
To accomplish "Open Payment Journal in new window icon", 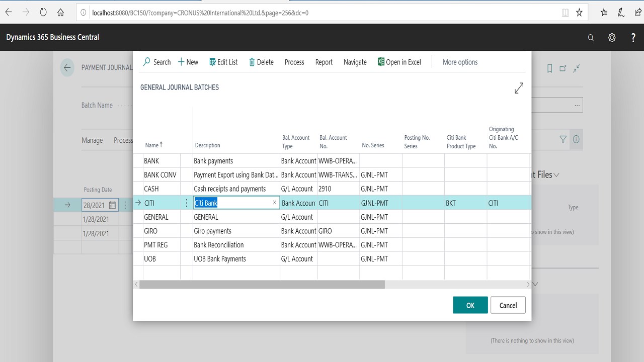I will tap(563, 68).
